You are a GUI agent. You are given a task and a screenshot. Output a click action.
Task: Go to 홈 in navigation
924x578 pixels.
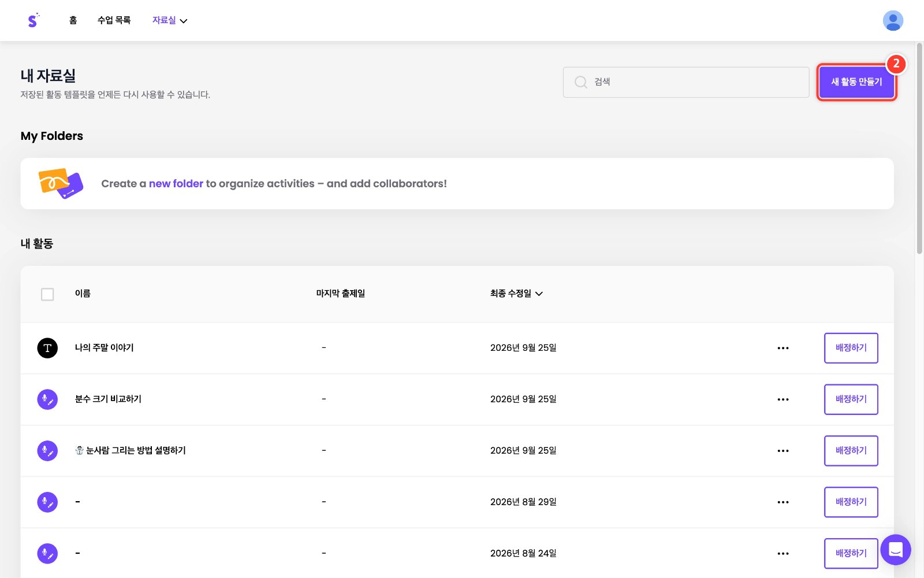(x=73, y=20)
